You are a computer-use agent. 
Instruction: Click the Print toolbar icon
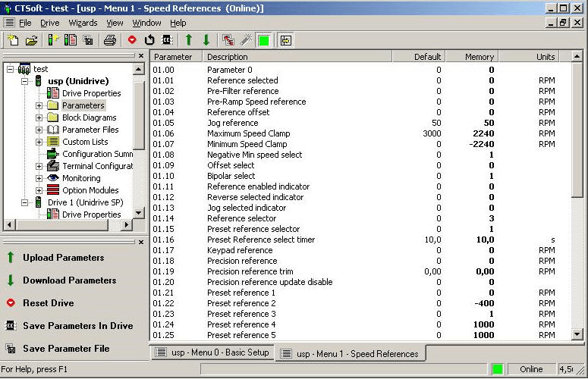pos(109,40)
